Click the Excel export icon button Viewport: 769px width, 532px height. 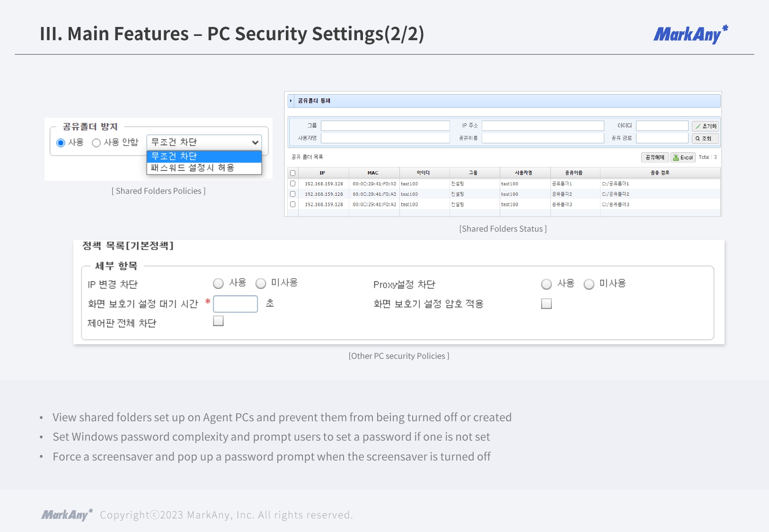pyautogui.click(x=682, y=157)
